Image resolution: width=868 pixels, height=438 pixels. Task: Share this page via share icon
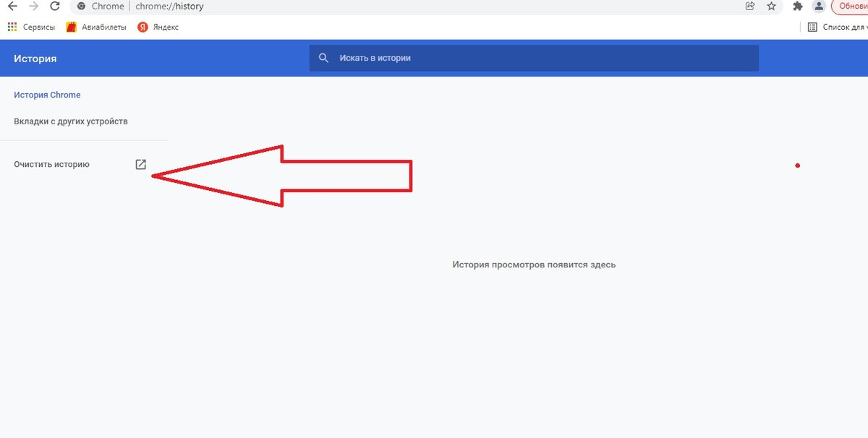(750, 6)
